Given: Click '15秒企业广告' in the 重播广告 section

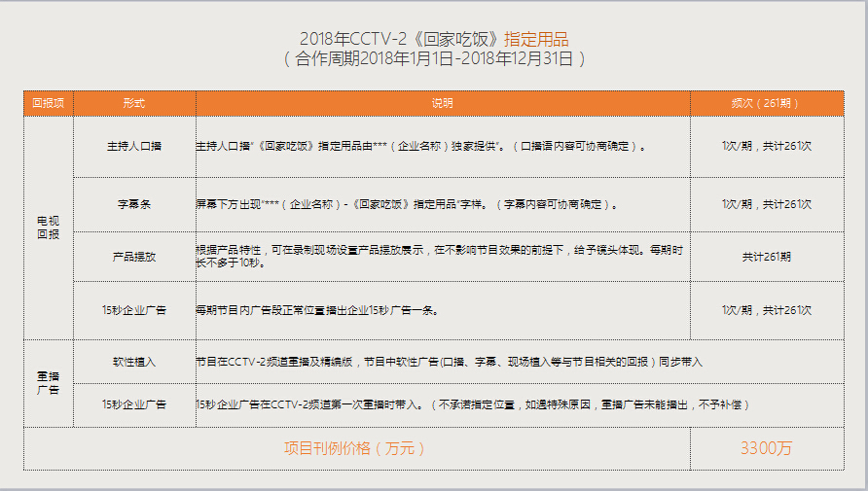Looking at the screenshot, I should pyautogui.click(x=134, y=404).
